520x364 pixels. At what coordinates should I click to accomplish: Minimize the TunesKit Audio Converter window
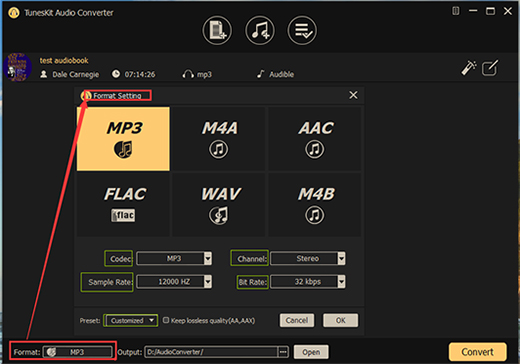pos(473,11)
